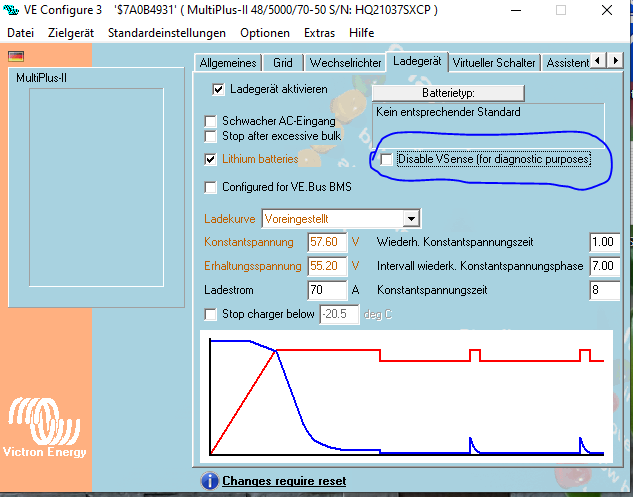
Task: Click the Konstantspannung voltage field
Action: [327, 242]
